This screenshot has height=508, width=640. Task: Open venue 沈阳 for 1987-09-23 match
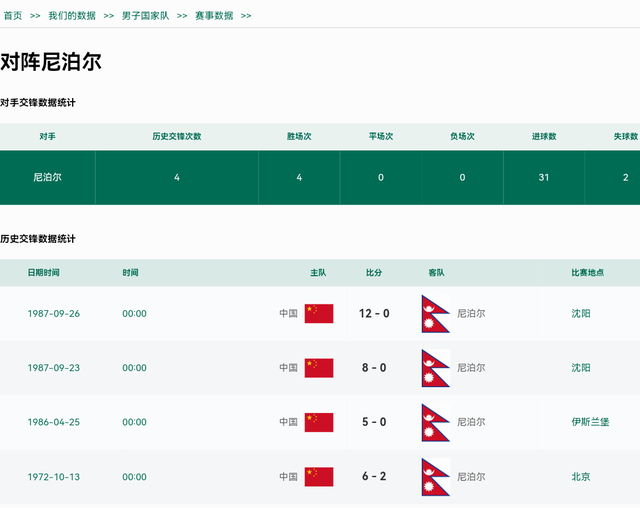pos(581,368)
